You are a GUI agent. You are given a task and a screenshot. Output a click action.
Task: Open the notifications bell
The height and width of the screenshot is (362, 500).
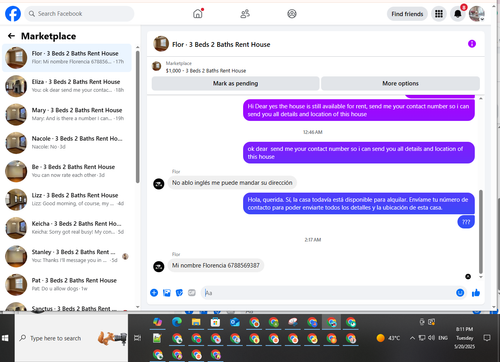pyautogui.click(x=458, y=14)
